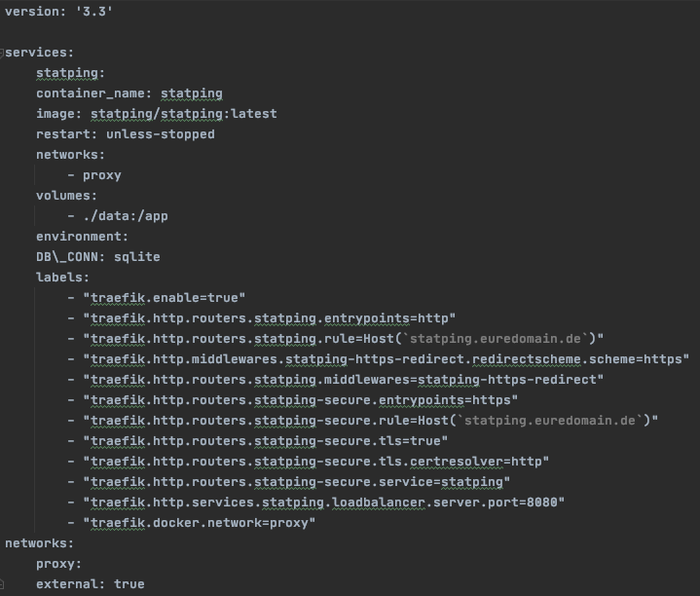Click the top-level networks key at bottom
This screenshot has height=596, width=700.
click(x=39, y=543)
